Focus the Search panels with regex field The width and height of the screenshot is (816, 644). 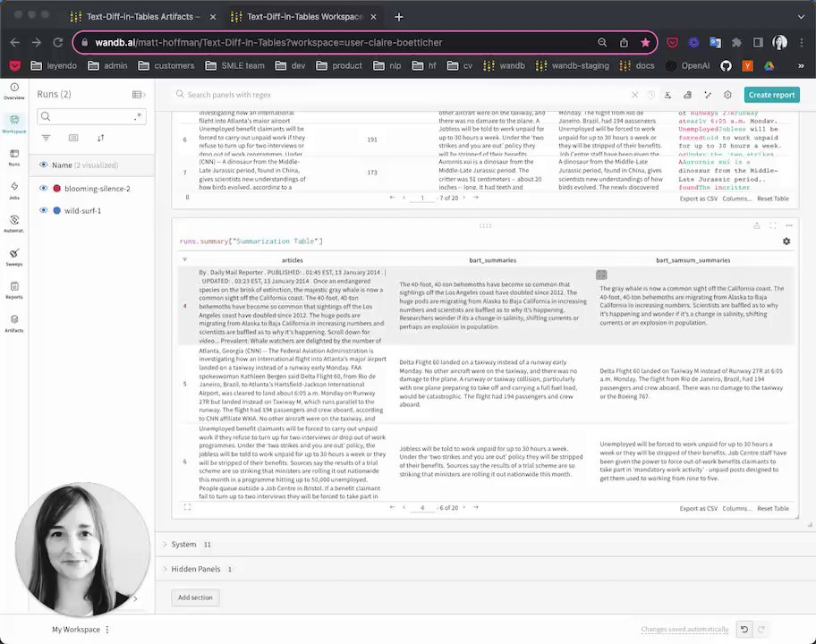click(x=401, y=95)
